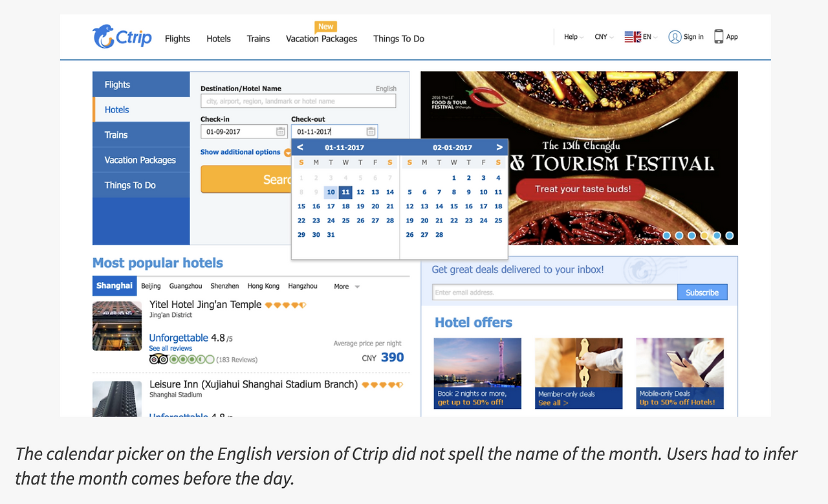Open the EN language dropdown

coord(650,37)
